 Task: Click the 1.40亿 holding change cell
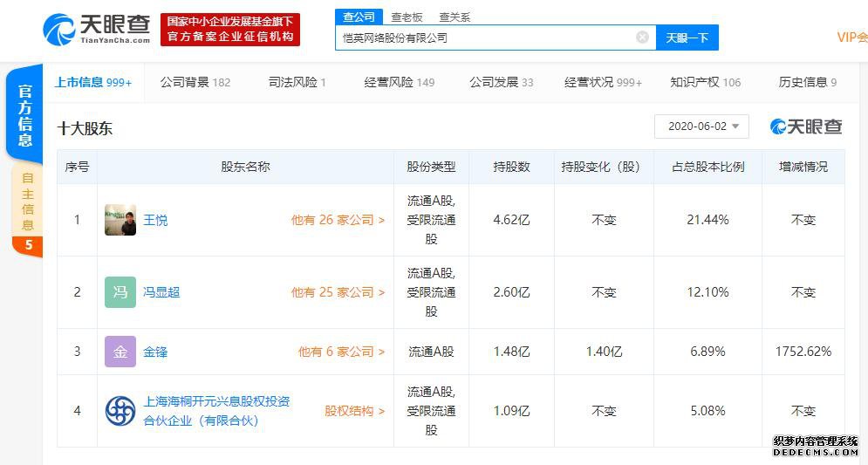(x=604, y=352)
